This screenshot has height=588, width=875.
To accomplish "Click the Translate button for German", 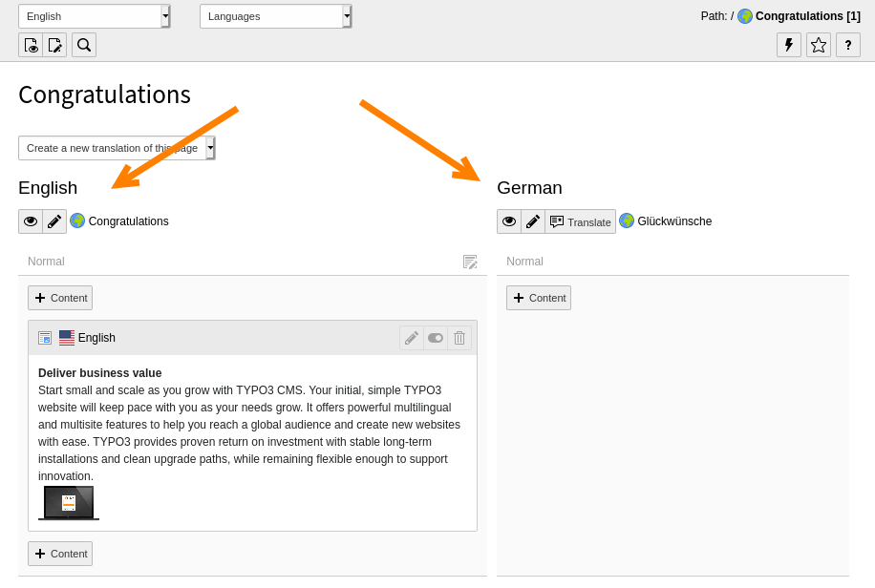I will 581,221.
